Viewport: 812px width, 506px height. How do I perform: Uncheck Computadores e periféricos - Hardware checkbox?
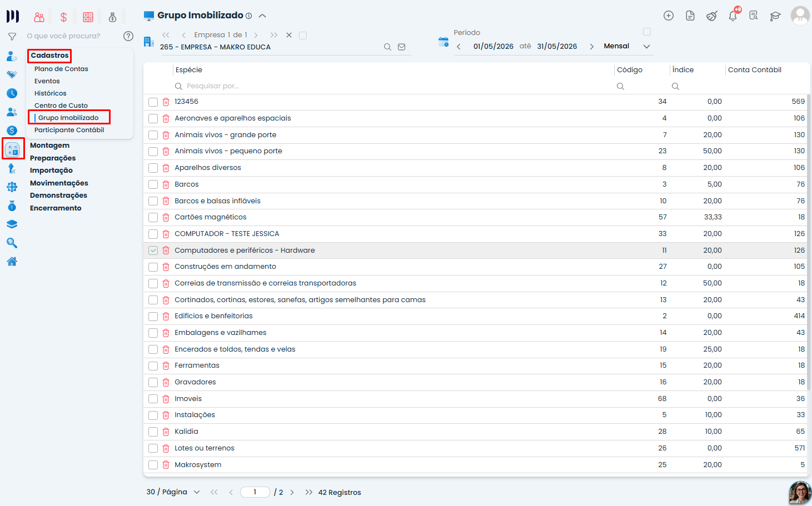[x=153, y=251]
